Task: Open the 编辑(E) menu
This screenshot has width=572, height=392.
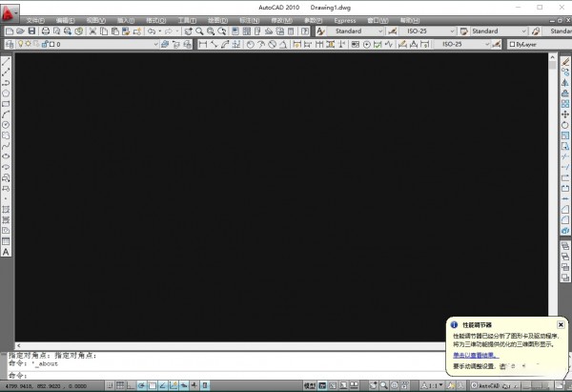Action: (65, 20)
